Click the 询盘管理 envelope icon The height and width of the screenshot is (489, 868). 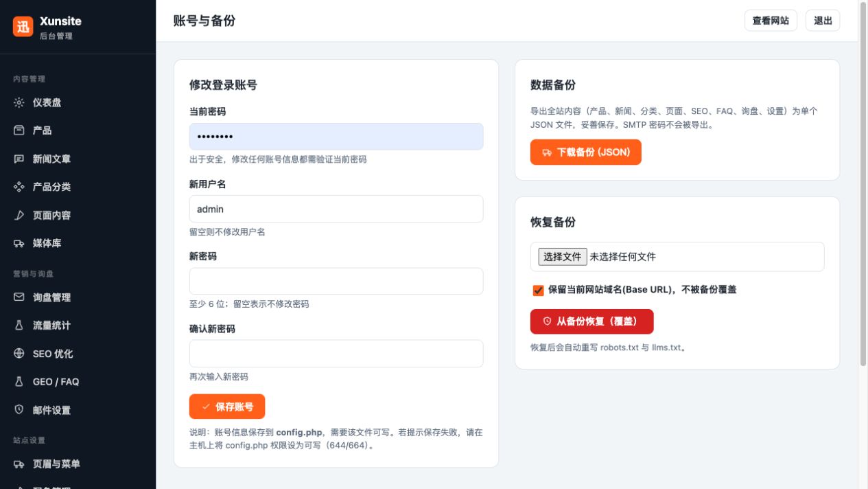click(x=19, y=297)
